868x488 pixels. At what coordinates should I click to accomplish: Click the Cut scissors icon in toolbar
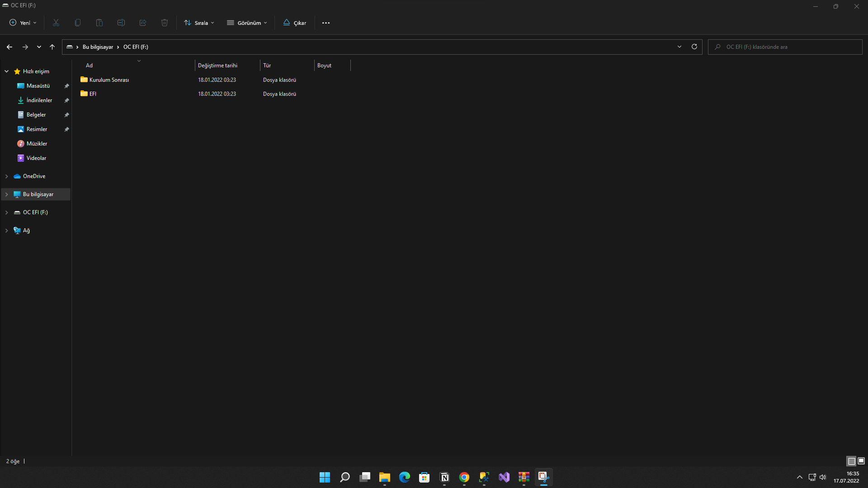[x=56, y=23]
